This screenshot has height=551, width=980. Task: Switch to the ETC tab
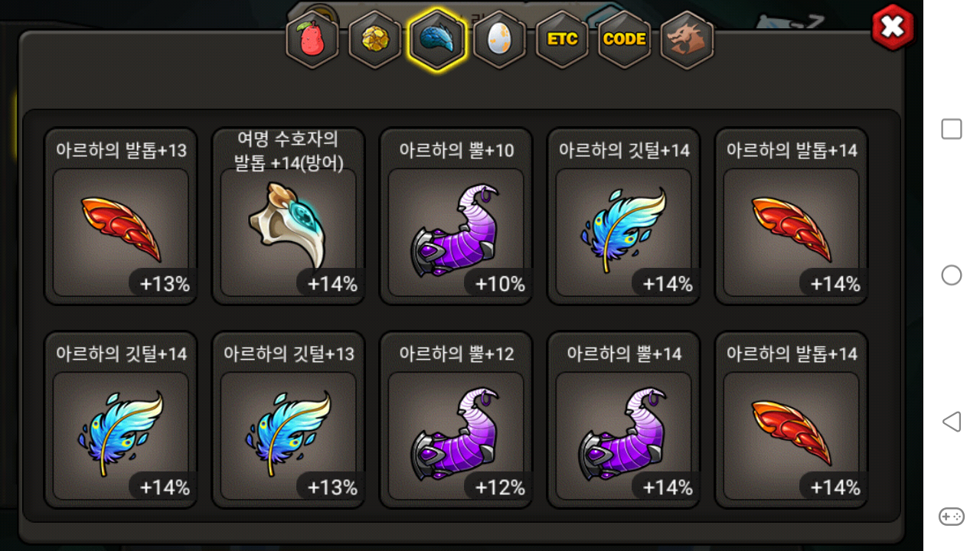pyautogui.click(x=562, y=39)
